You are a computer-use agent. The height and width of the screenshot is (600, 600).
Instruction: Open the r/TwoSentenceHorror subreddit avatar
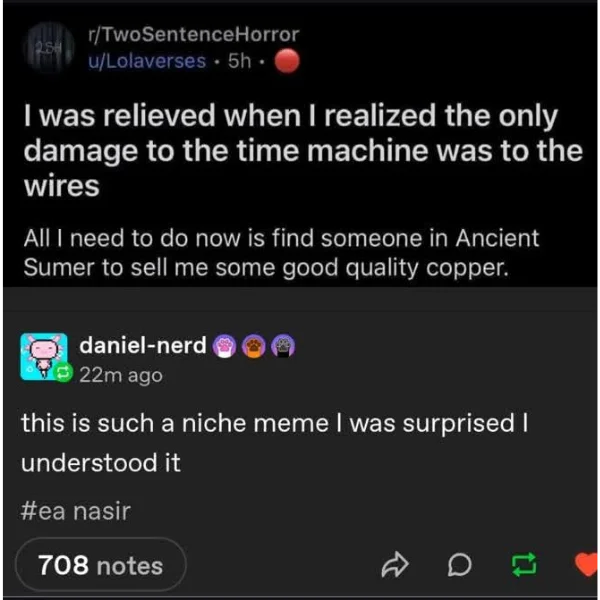49,48
